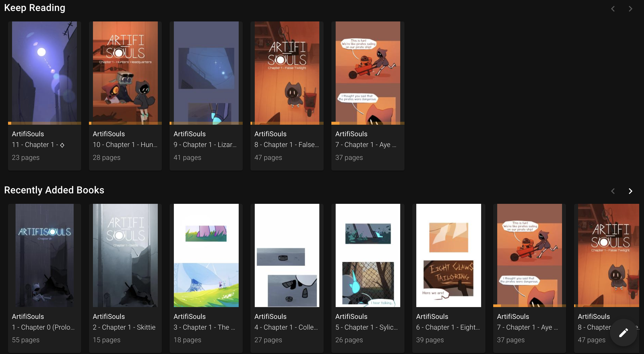Image resolution: width=644 pixels, height=354 pixels.
Task: Open '5 - Chapter 1 - Sylic...' book cover
Action: tap(368, 255)
